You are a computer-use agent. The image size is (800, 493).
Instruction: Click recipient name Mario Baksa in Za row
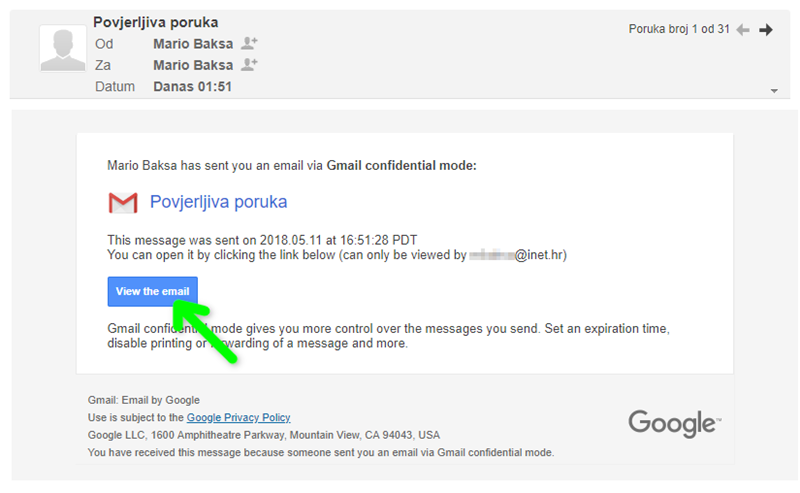192,65
